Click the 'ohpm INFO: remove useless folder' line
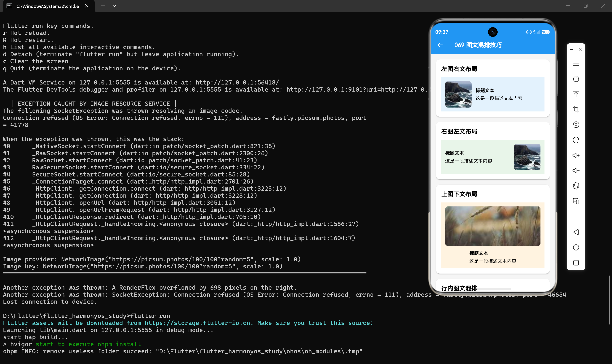This screenshot has width=612, height=364. pyautogui.click(x=183, y=351)
